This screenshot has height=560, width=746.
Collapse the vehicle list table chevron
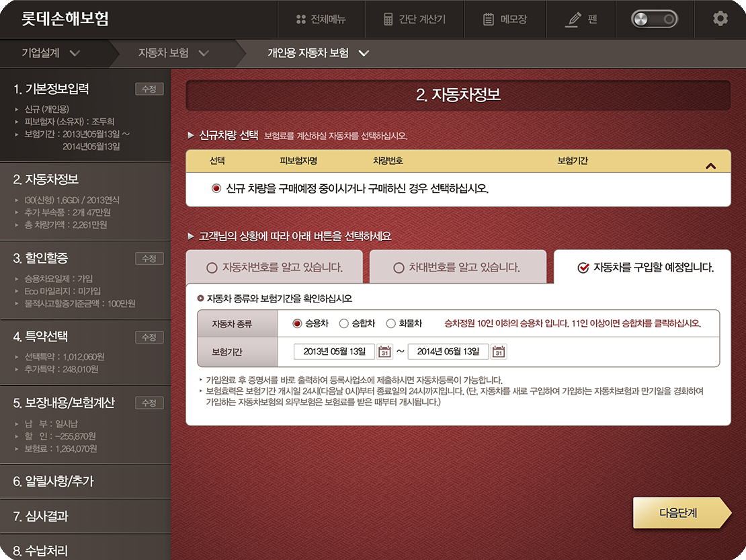click(x=711, y=166)
